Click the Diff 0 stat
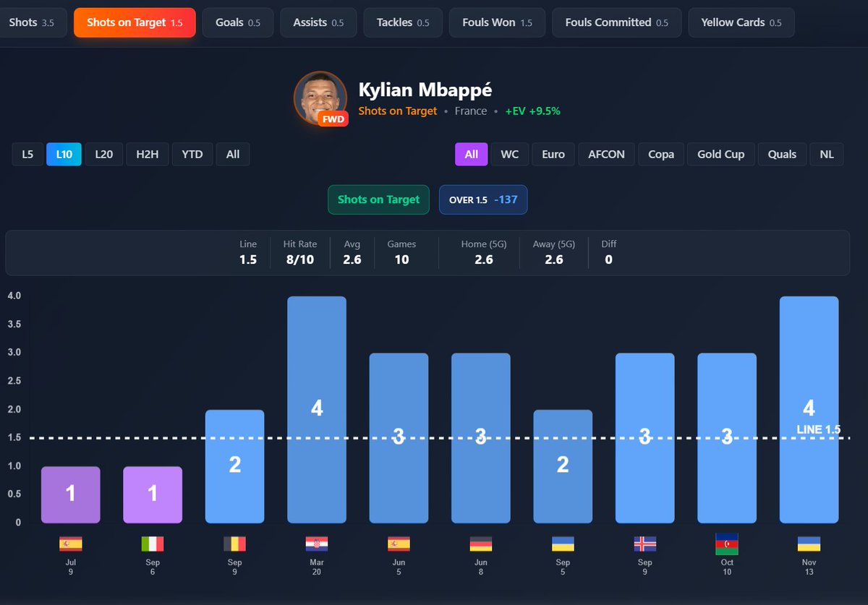Screen dimensions: 868x605 tap(608, 252)
